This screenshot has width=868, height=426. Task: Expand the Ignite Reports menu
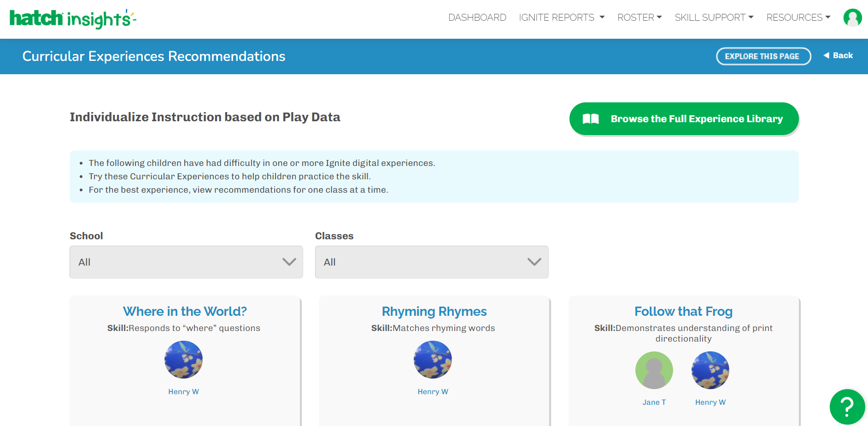(561, 18)
